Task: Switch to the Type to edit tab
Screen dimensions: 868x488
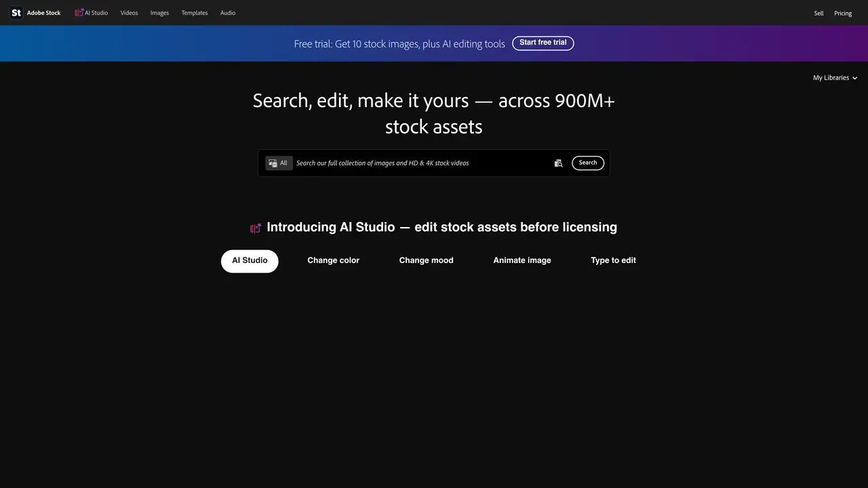Action: [x=614, y=261]
